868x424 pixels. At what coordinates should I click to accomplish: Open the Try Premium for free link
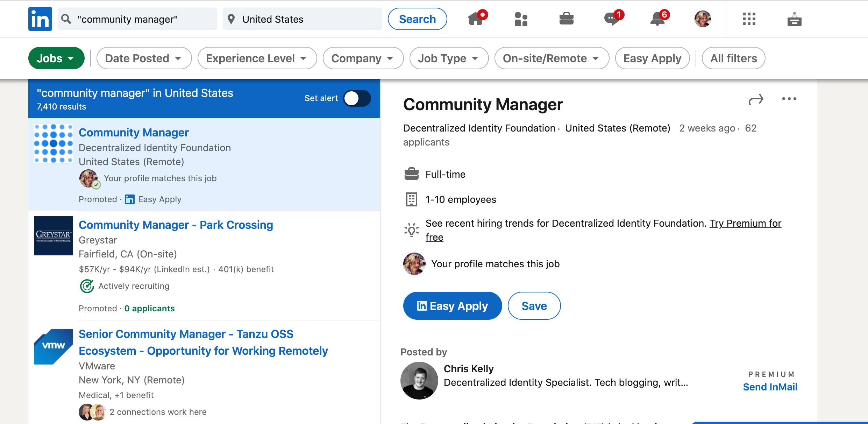(x=746, y=223)
